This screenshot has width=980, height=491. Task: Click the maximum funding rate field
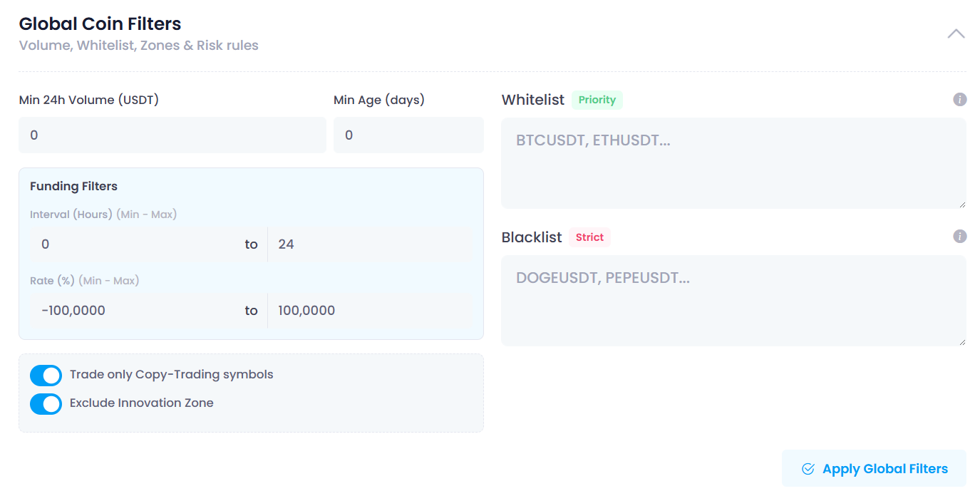(369, 311)
